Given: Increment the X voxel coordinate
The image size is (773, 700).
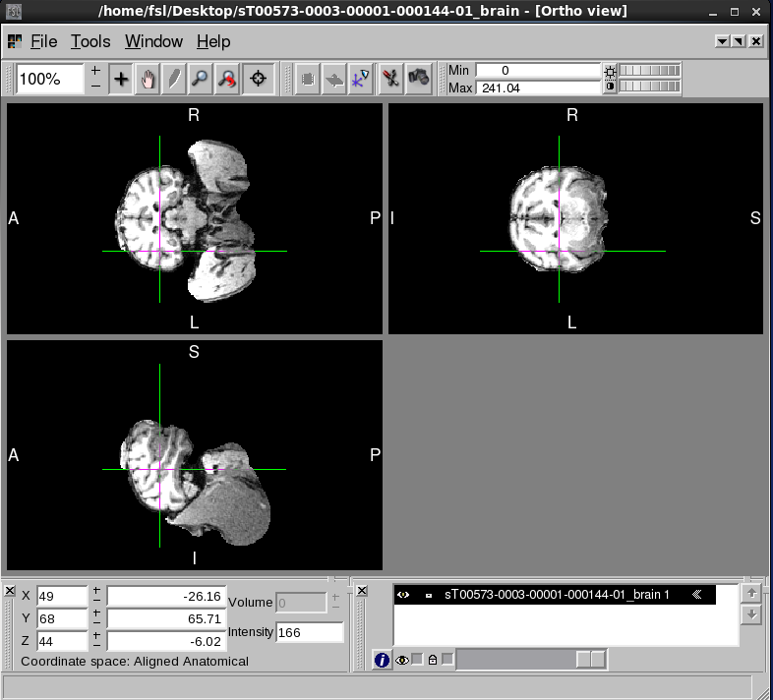Looking at the screenshot, I should 96,591.
